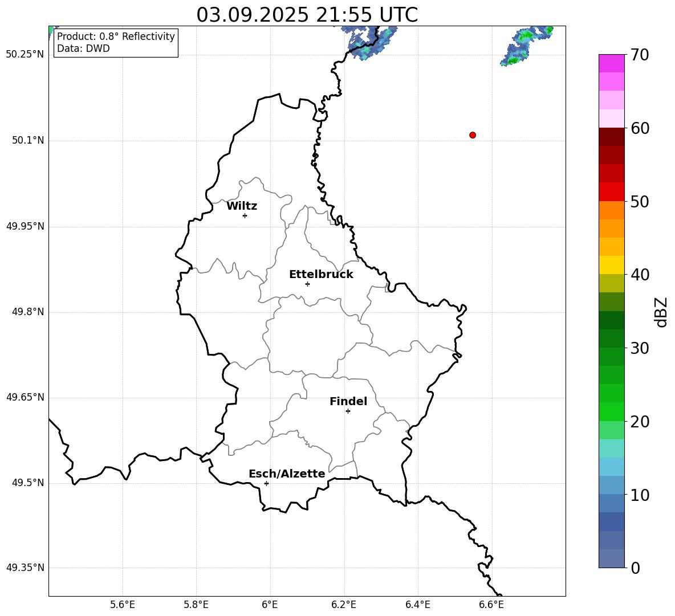Screen dimensions: 675x616
Task: Click the Esch/Alzette station cross marker
Action: click(x=266, y=483)
